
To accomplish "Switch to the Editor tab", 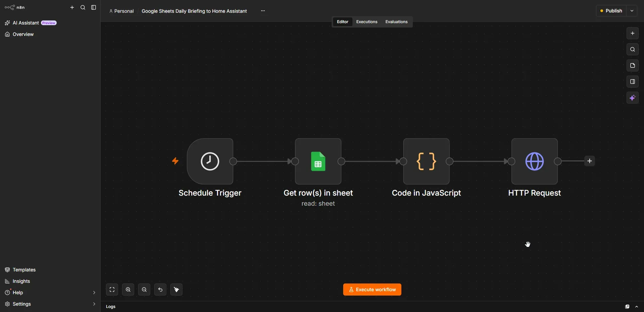I will (x=342, y=22).
